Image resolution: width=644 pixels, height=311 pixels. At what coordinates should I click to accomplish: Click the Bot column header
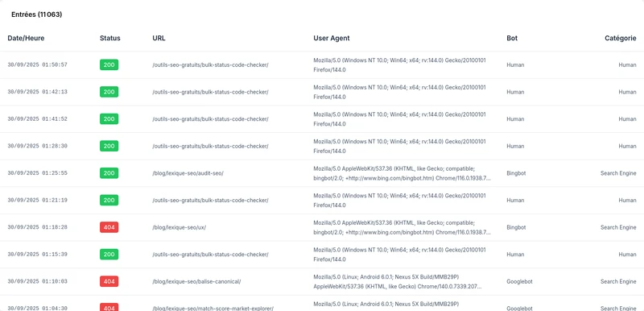click(512, 38)
